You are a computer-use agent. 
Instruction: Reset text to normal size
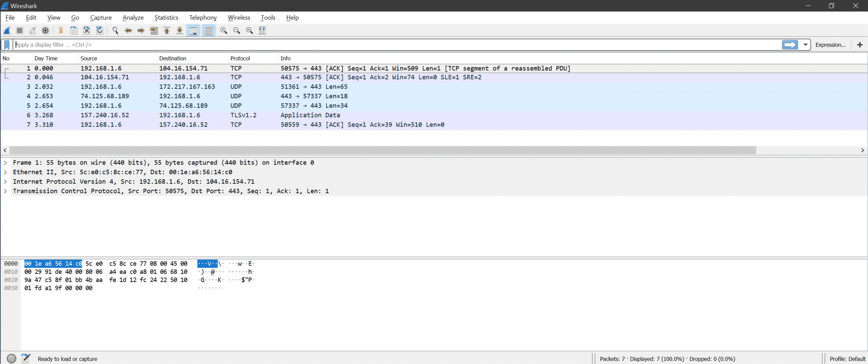(x=250, y=31)
